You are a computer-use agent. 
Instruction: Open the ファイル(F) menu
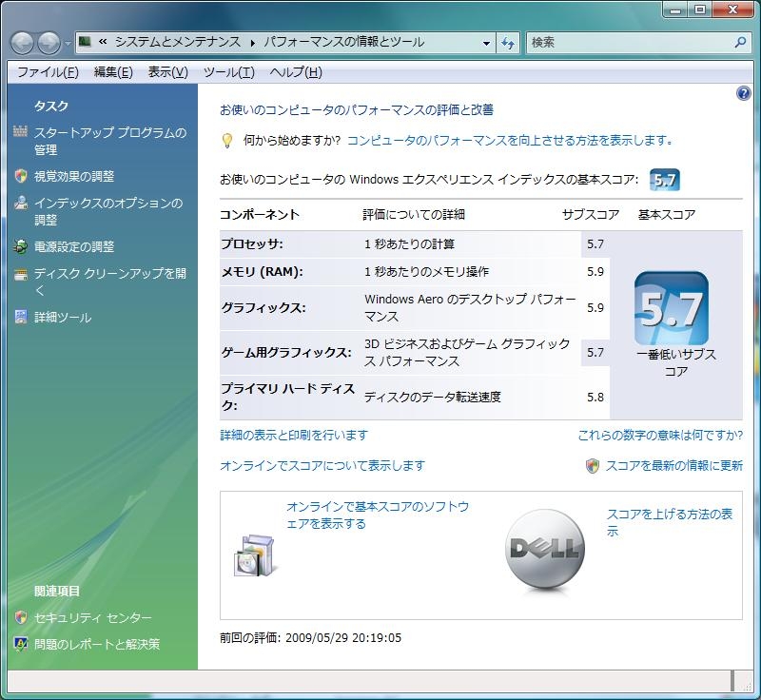pos(48,72)
